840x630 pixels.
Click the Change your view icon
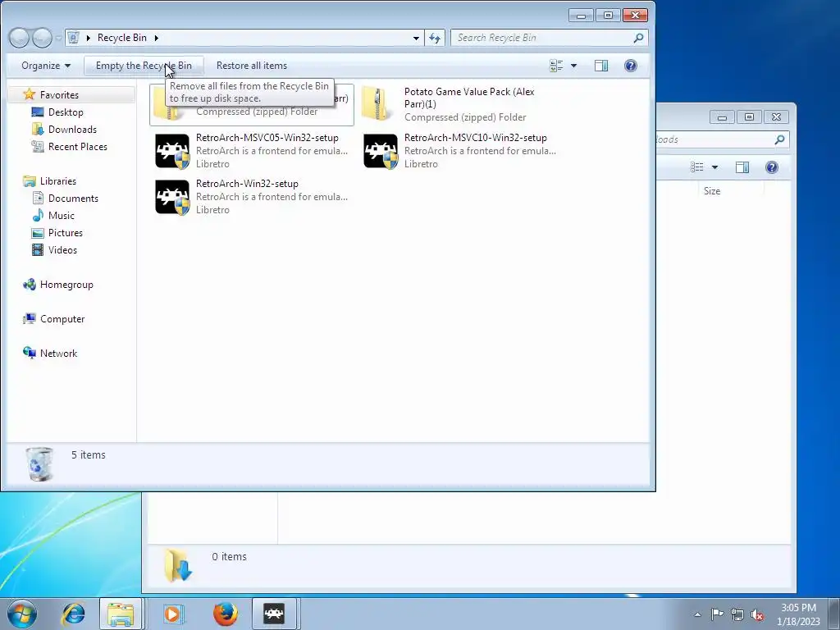click(x=557, y=66)
